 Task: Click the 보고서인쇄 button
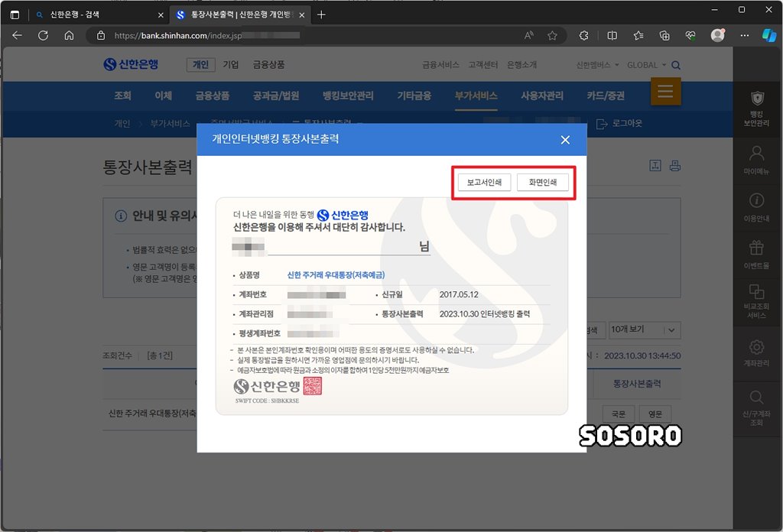[484, 182]
